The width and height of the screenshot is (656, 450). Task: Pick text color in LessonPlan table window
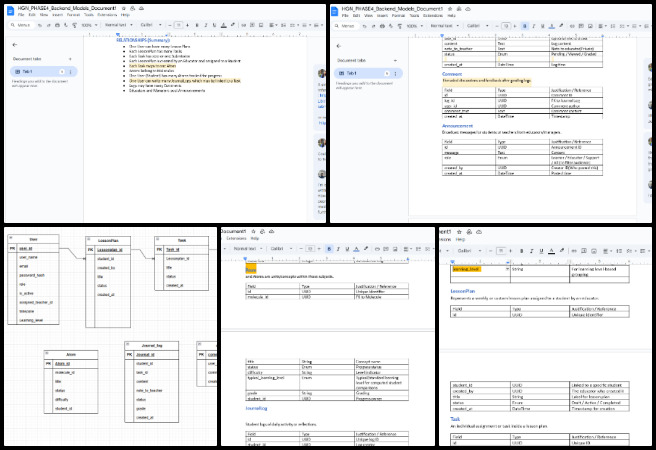click(552, 251)
